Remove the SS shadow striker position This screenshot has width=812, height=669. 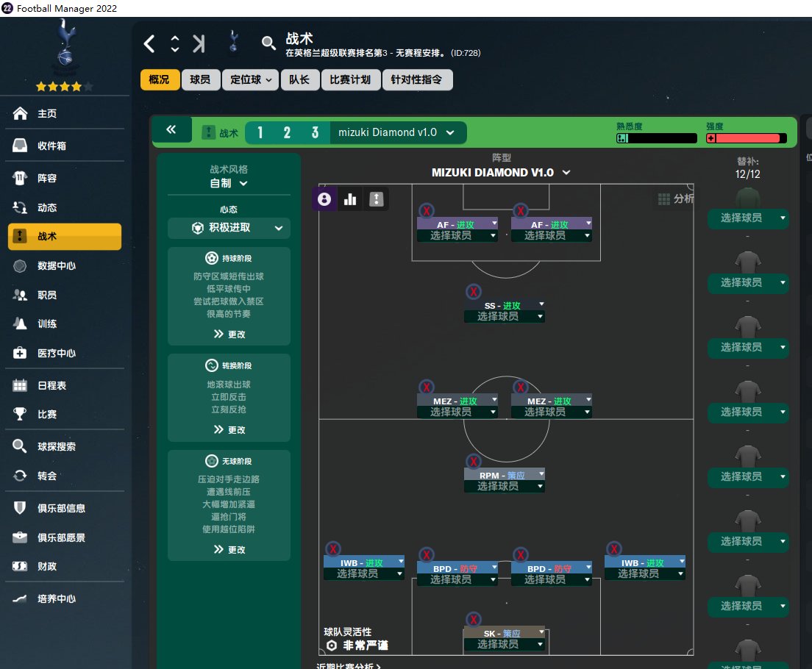[474, 292]
